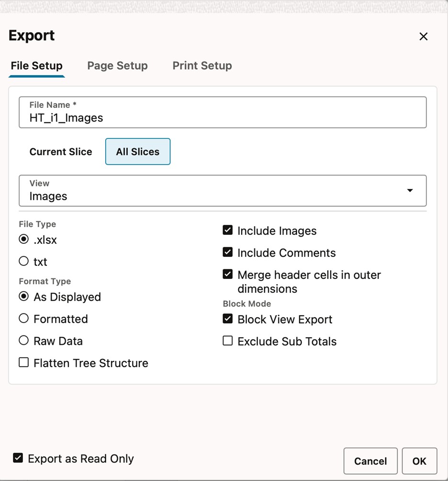Screen dimensions: 448x481
Task: Click the View field chevron arrow
Action: pyautogui.click(x=410, y=190)
